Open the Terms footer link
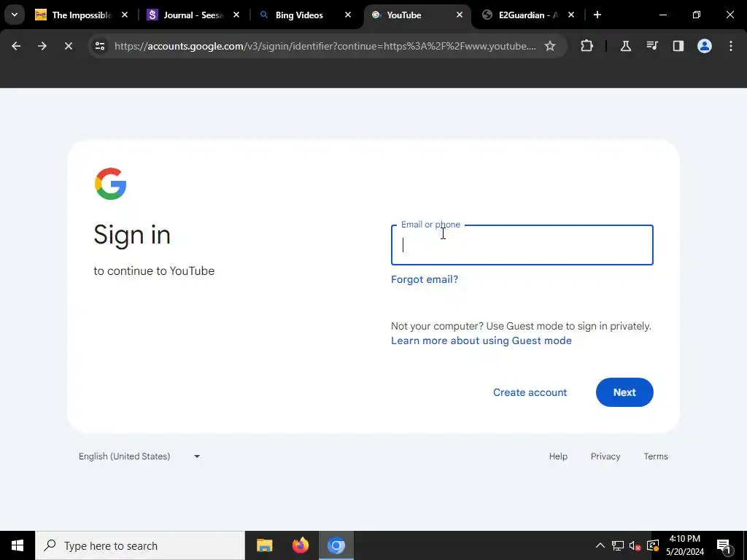 [656, 456]
